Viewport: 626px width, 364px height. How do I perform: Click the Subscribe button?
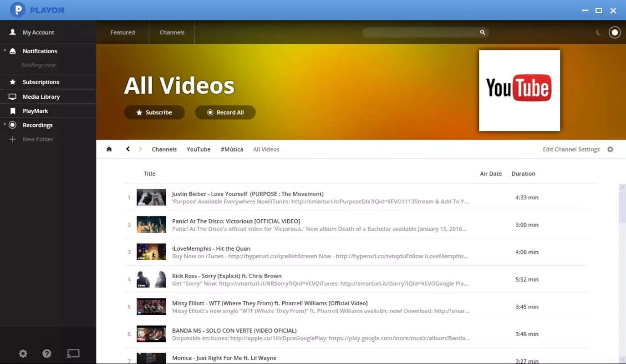click(154, 112)
